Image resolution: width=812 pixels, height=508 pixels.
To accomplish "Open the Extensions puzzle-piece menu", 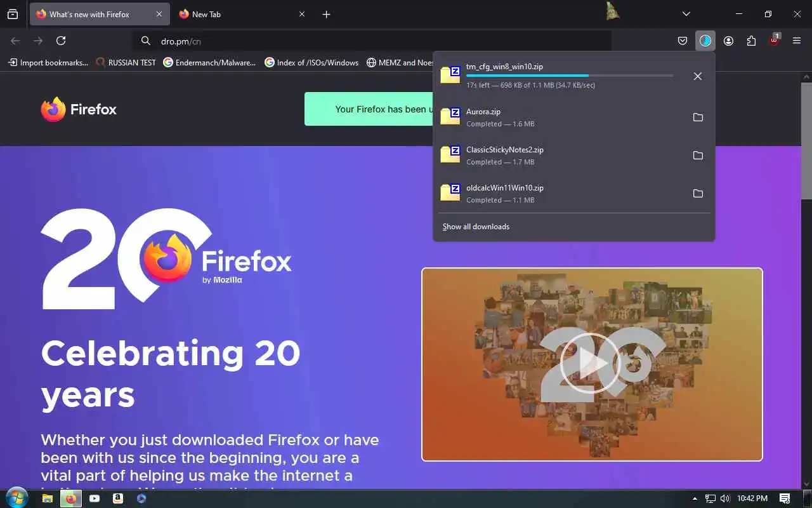I will [751, 41].
